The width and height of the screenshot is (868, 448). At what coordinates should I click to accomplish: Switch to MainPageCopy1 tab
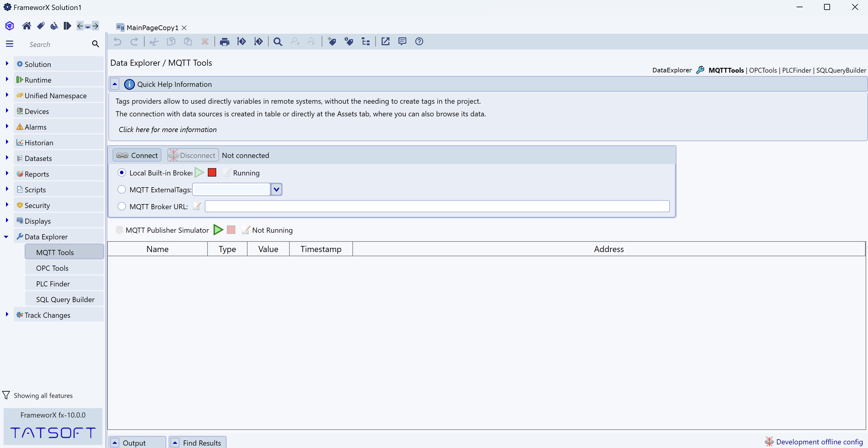coord(152,28)
